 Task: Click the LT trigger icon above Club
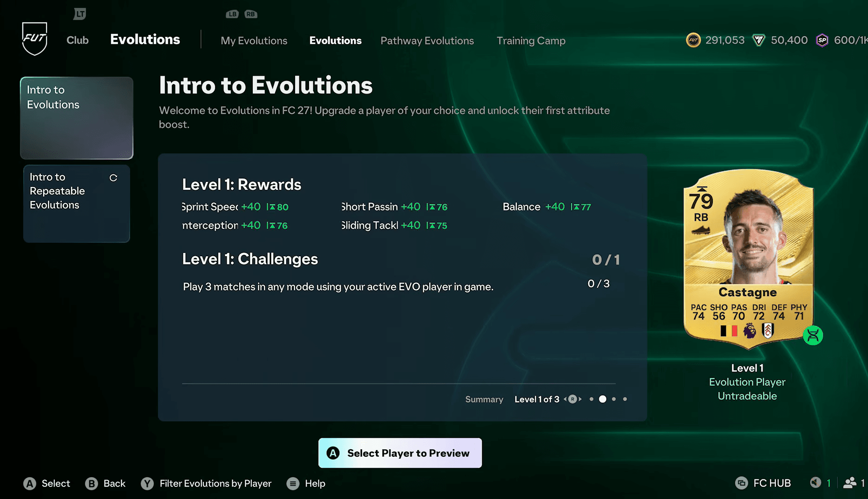coord(80,14)
